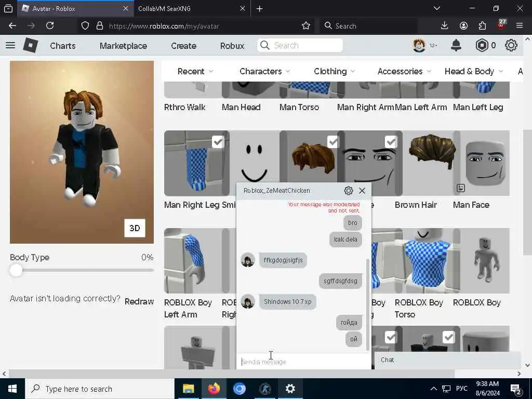Viewport: 532px width, 399px height.
Task: Switch to CollabVM SearXNG tab
Action: (x=192, y=9)
